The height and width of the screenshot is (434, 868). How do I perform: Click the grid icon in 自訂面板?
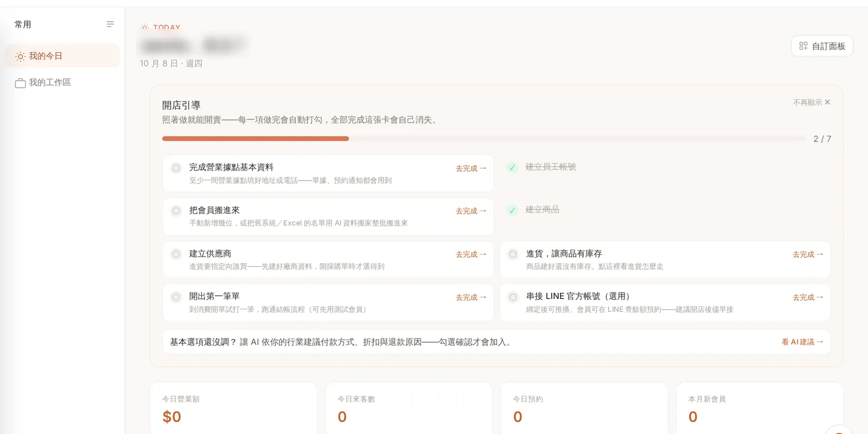[803, 46]
